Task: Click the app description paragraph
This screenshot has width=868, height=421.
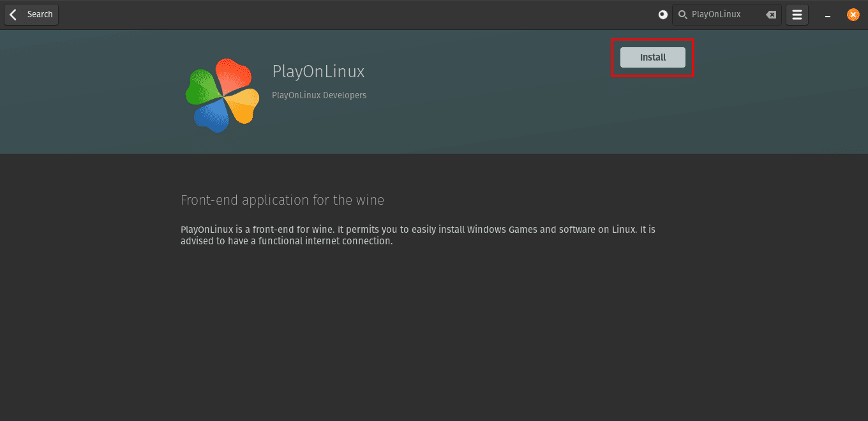Action: point(417,235)
